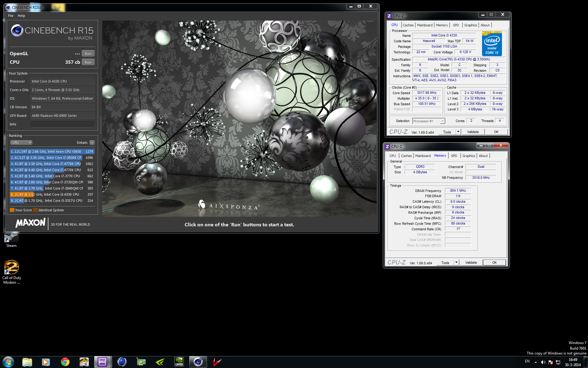Select ranking row 8 Intel Core i3-4330 CPU
The height and width of the screenshot is (368, 588).
click(x=52, y=194)
